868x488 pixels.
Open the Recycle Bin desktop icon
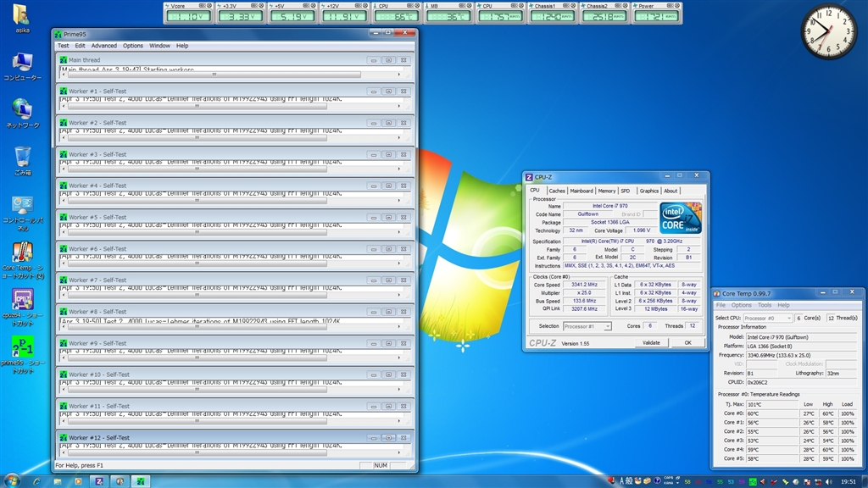(x=22, y=157)
